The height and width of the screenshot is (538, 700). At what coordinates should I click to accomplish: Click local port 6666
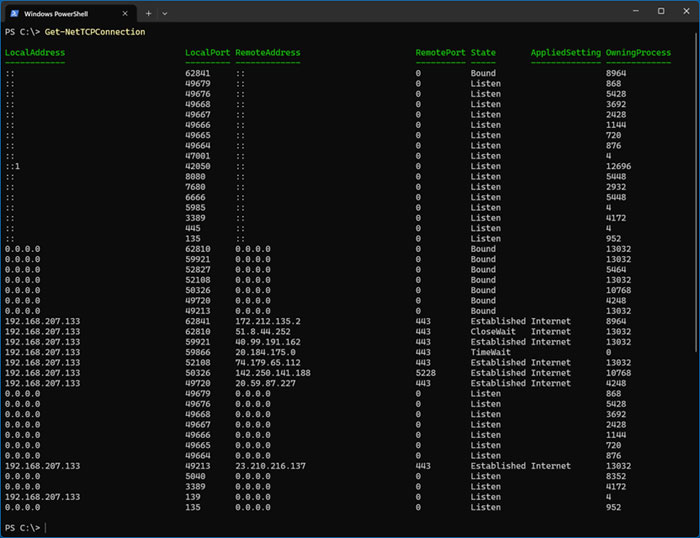(195, 197)
